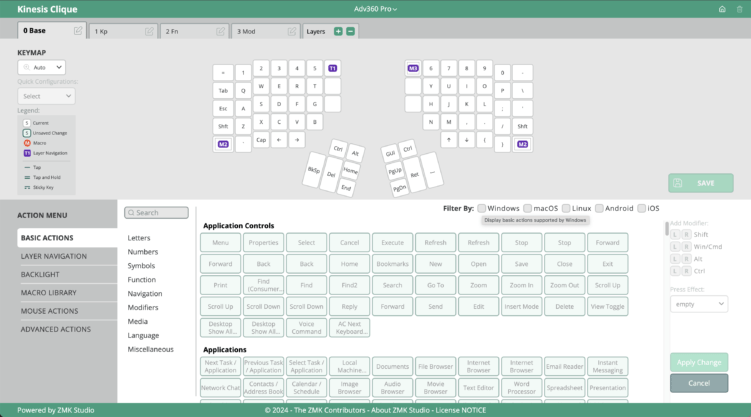The width and height of the screenshot is (751, 417).
Task: Open the Press Effect dropdown
Action: point(699,304)
